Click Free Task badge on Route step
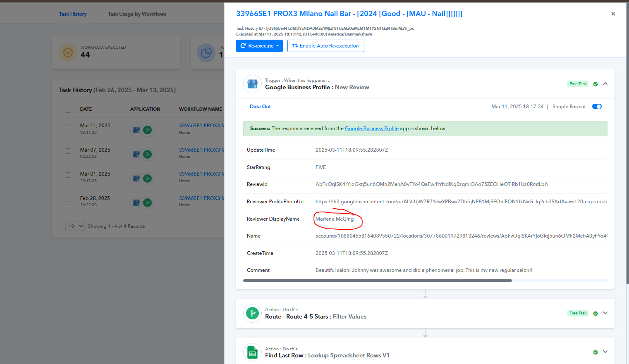The width and height of the screenshot is (629, 364). click(x=578, y=313)
